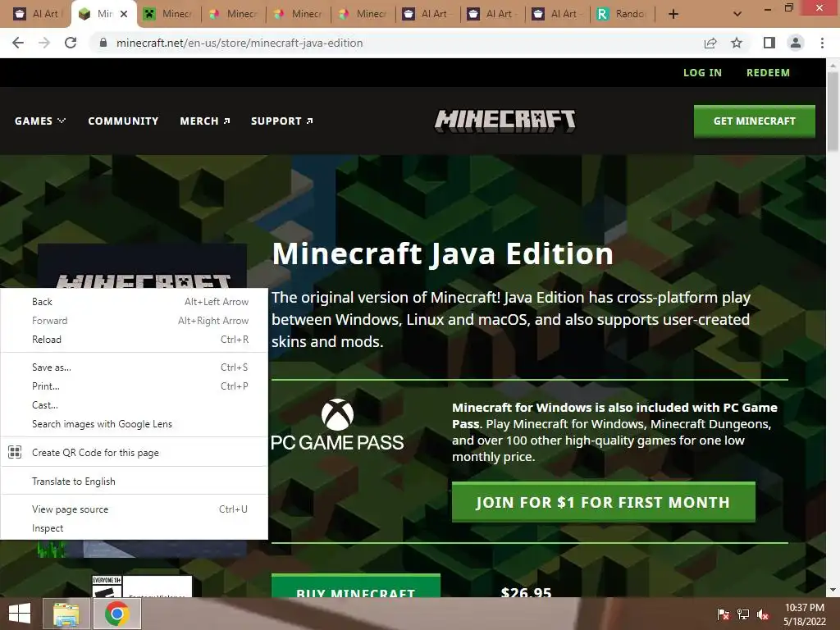Click the address bar URL
Viewport: 840px width, 630px height.
(x=240, y=43)
